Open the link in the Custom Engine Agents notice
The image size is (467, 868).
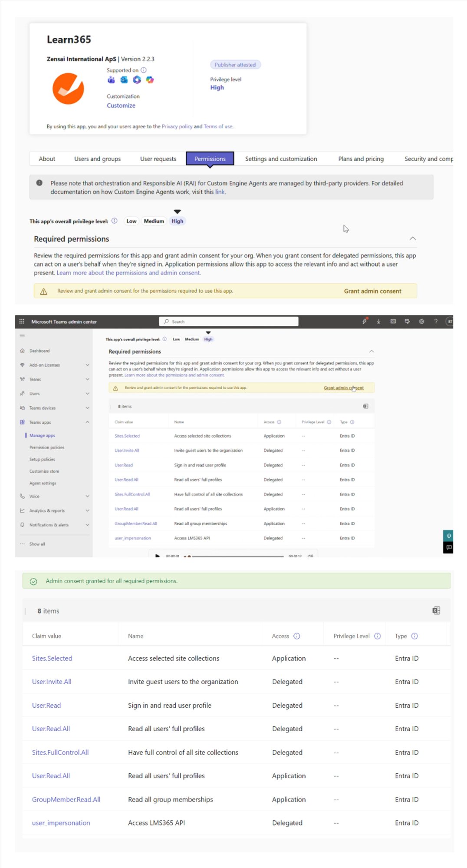[x=220, y=192]
